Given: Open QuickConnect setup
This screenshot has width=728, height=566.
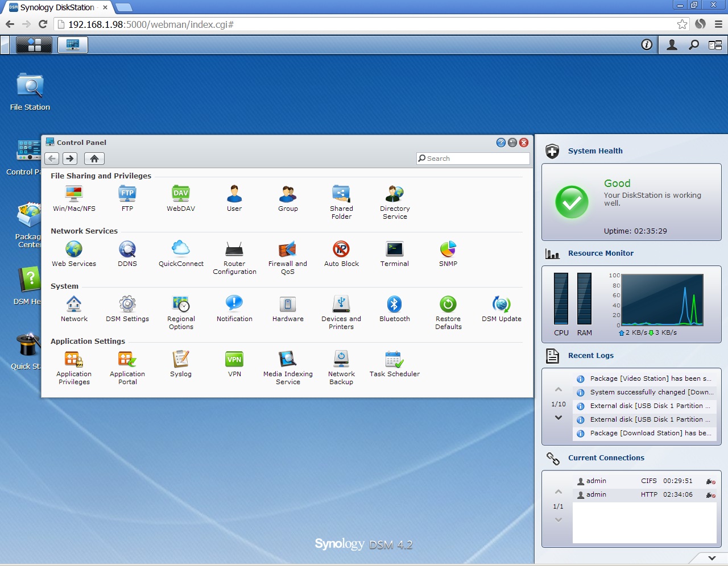Looking at the screenshot, I should (x=180, y=249).
